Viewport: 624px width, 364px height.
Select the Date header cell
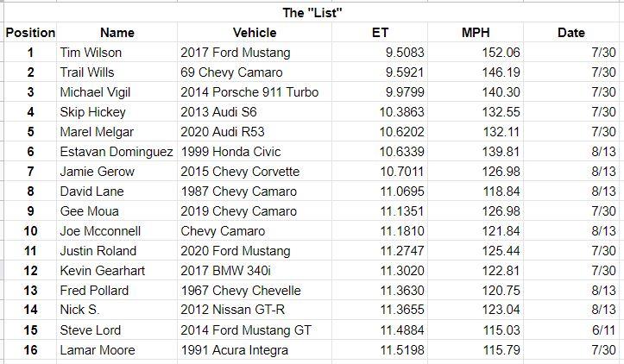pyautogui.click(x=571, y=32)
